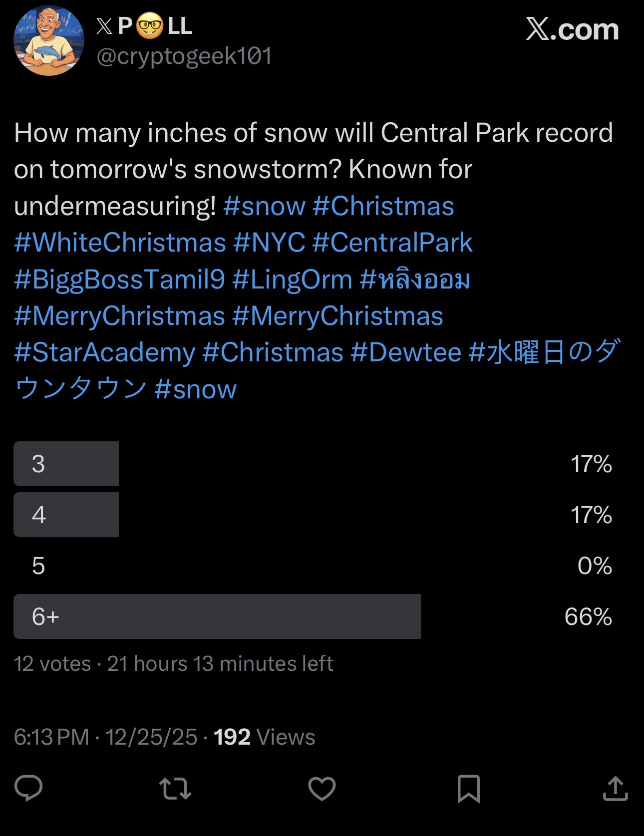Follow the #CentralPark hashtag link
644x836 pixels.
pos(392,243)
